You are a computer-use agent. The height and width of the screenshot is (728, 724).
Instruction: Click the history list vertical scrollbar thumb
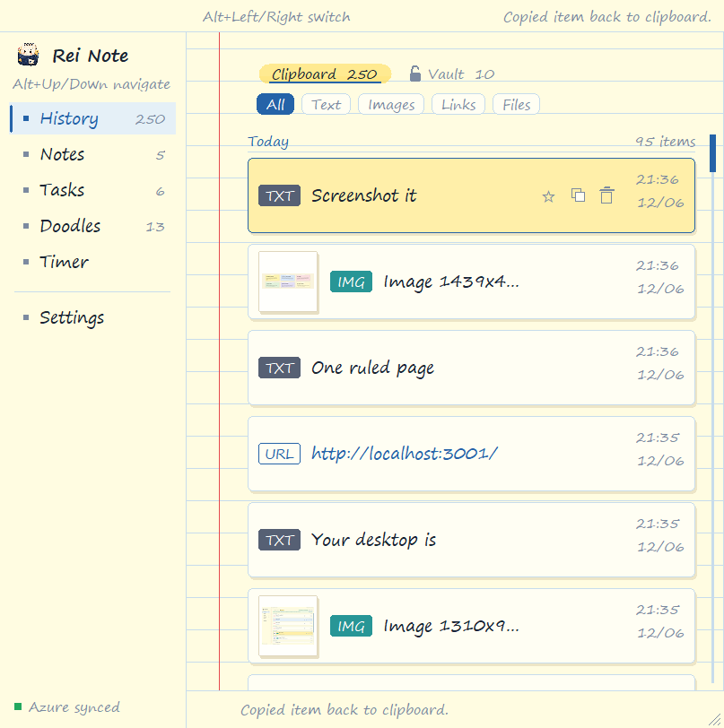712,153
